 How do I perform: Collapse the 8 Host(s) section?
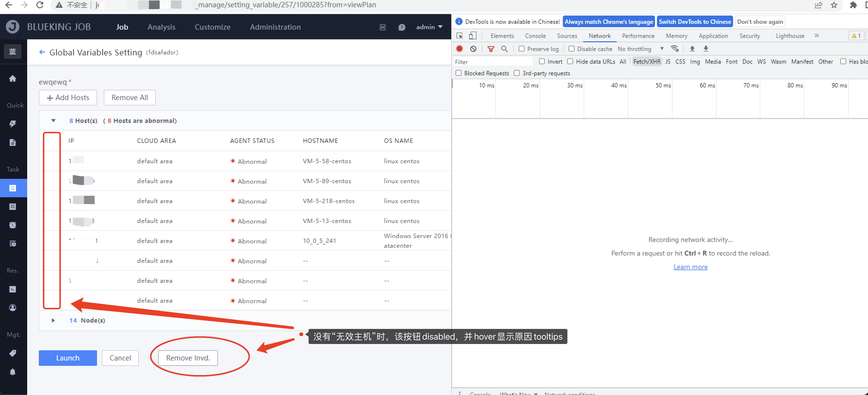click(53, 120)
